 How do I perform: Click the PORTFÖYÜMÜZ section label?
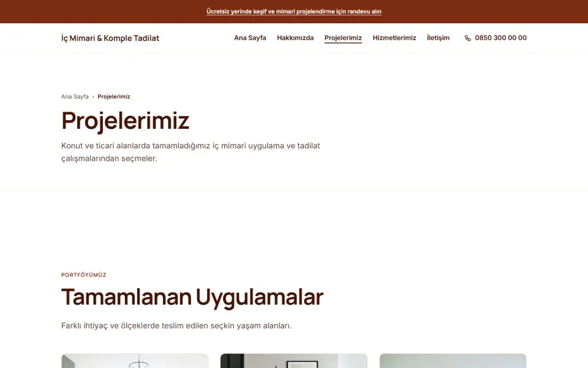click(x=84, y=275)
